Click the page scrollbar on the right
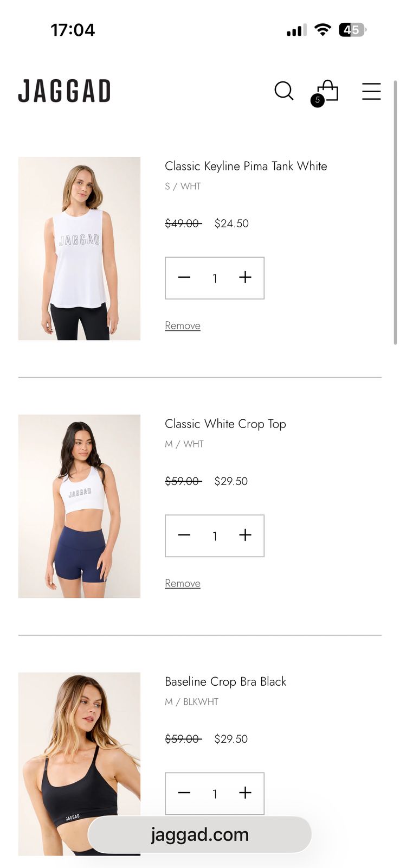Screen dimensions: 400x868 [395, 213]
